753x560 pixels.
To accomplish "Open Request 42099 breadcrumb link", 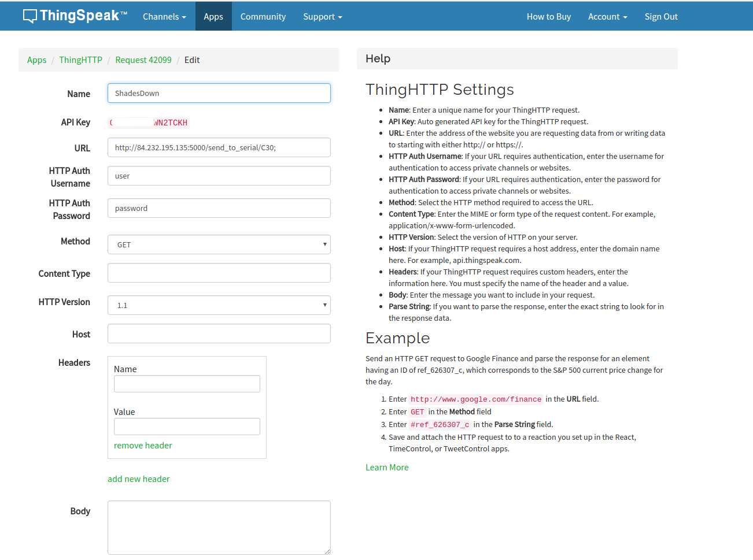I will pyautogui.click(x=143, y=60).
